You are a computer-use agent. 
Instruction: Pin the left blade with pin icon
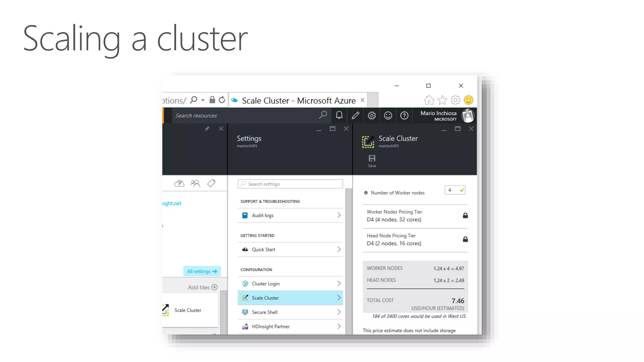click(x=207, y=129)
